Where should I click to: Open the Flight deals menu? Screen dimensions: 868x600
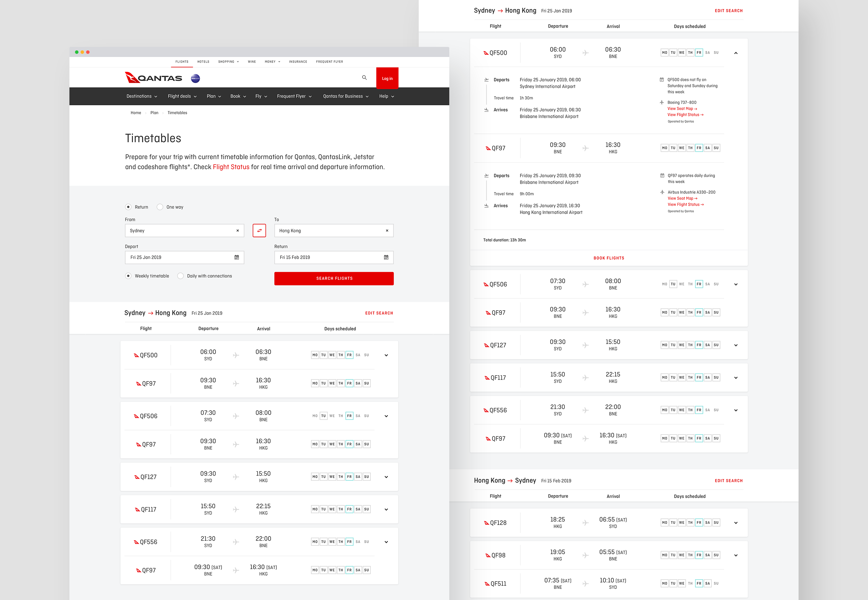182,96
